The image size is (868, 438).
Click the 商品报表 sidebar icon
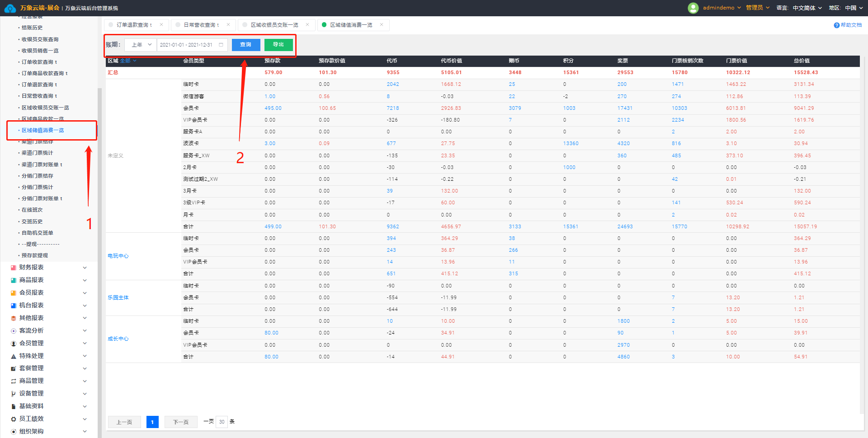pyautogui.click(x=14, y=280)
